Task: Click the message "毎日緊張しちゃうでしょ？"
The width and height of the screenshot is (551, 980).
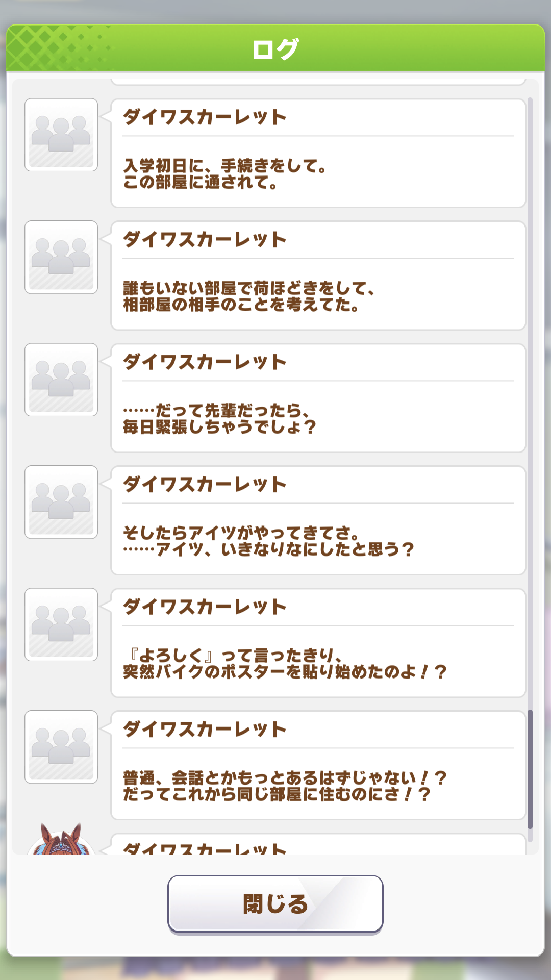Action: 220,428
